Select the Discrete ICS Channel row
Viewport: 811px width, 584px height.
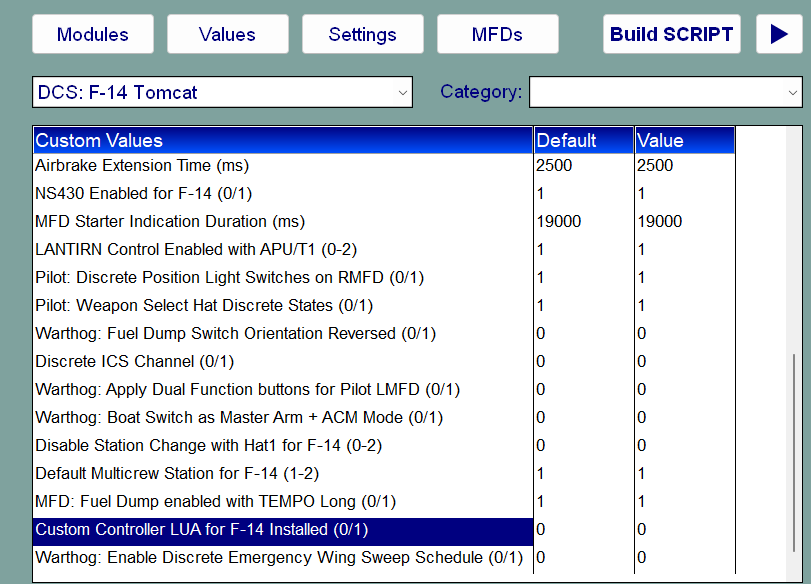[283, 361]
